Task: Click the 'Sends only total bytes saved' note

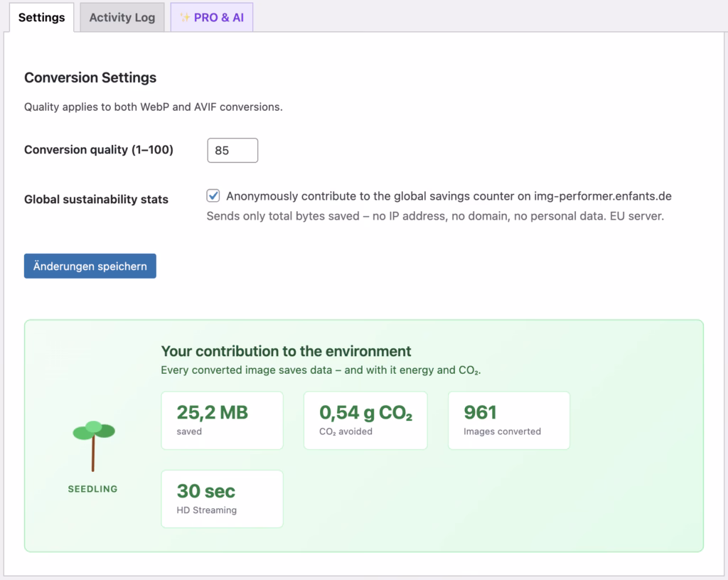Action: click(435, 216)
